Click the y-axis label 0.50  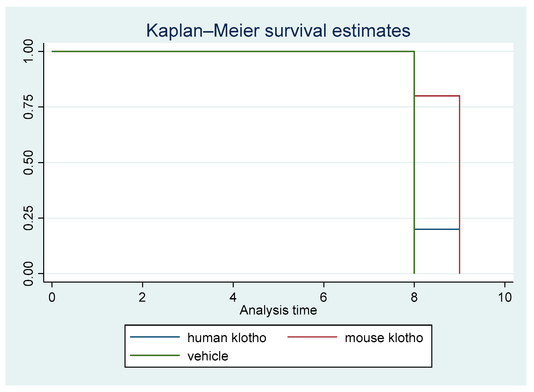tap(28, 163)
